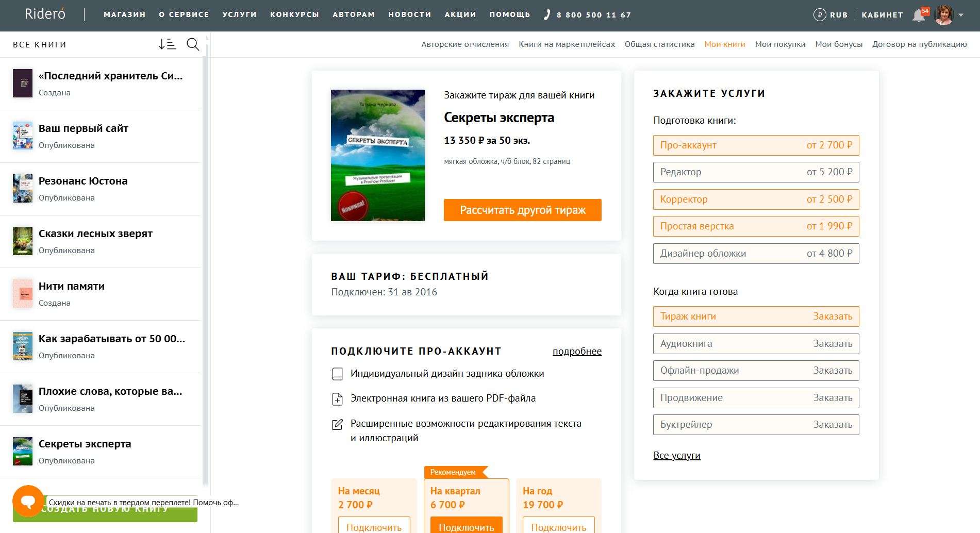Open the подробнее link
This screenshot has width=980, height=533.
(x=577, y=352)
